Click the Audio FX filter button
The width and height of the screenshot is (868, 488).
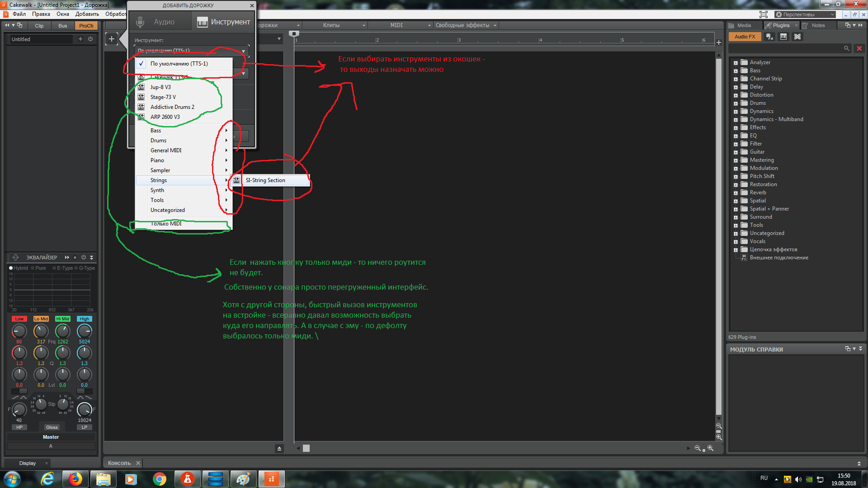(745, 37)
